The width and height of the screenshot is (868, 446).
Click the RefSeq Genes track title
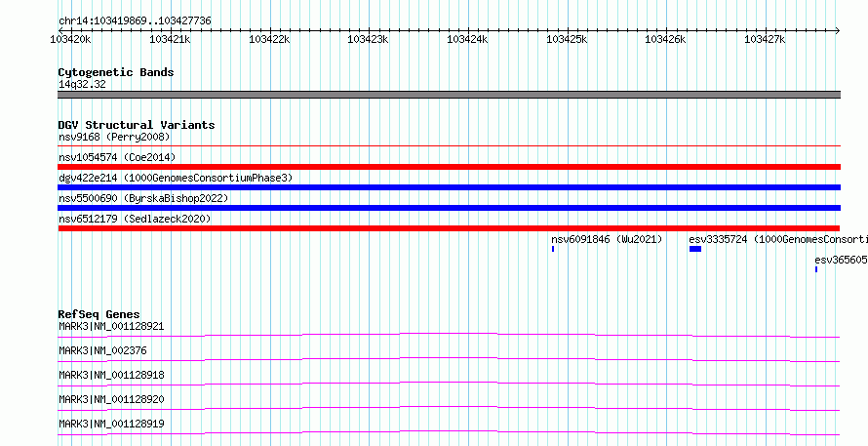pyautogui.click(x=99, y=314)
